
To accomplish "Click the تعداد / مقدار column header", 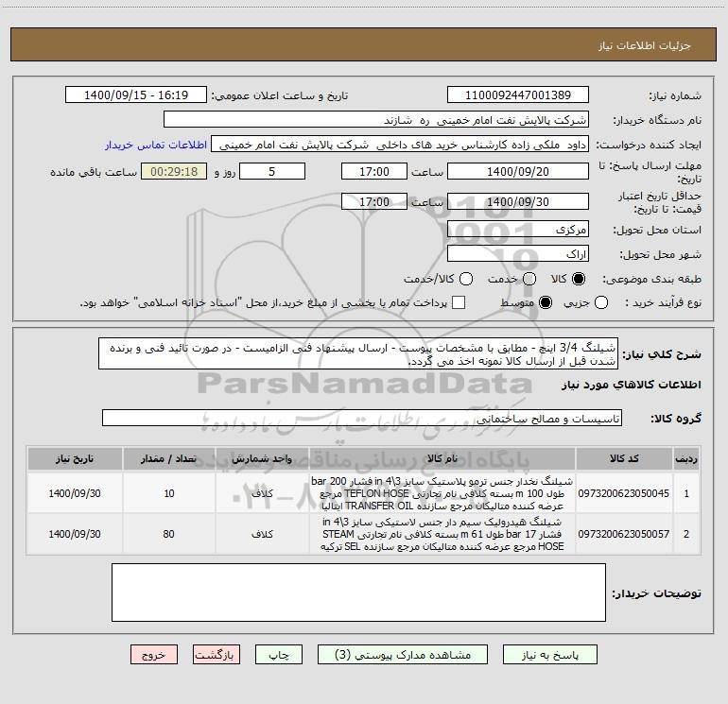I will pyautogui.click(x=168, y=458).
